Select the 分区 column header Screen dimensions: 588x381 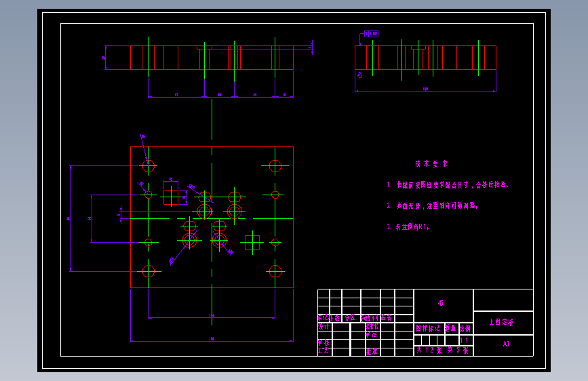tap(350, 318)
